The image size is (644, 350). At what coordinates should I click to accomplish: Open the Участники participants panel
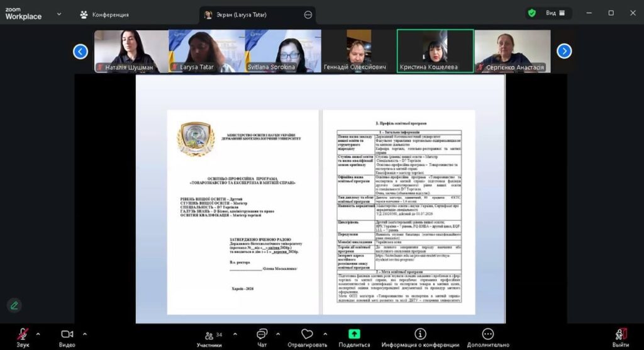209,335
